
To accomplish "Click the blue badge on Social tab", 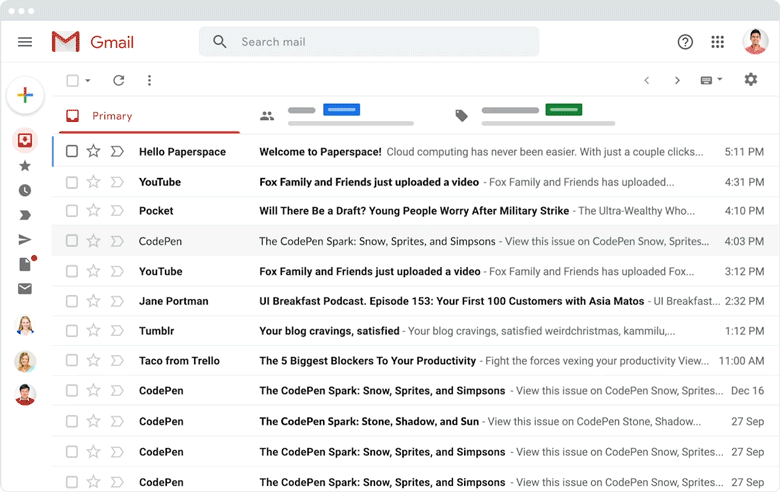I will pyautogui.click(x=342, y=109).
